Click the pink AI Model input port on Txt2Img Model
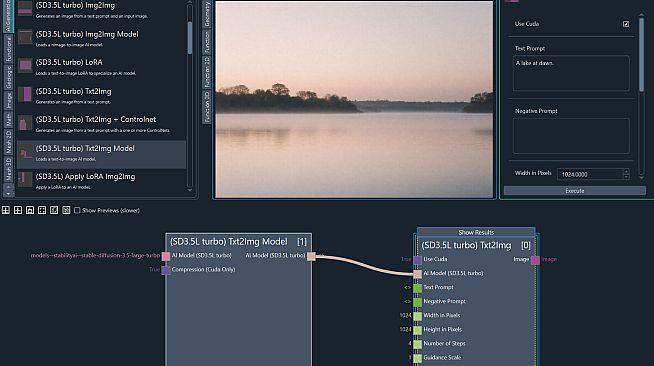The width and height of the screenshot is (654, 366). point(166,256)
